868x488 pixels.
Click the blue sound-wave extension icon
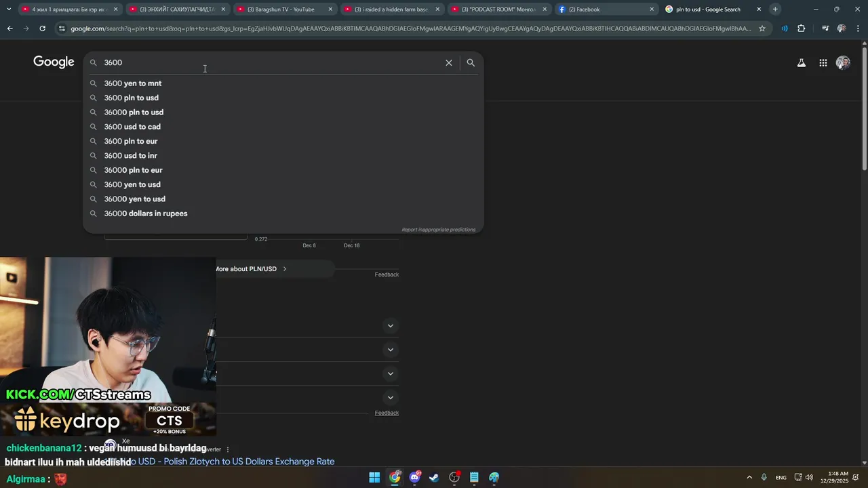pyautogui.click(x=785, y=28)
